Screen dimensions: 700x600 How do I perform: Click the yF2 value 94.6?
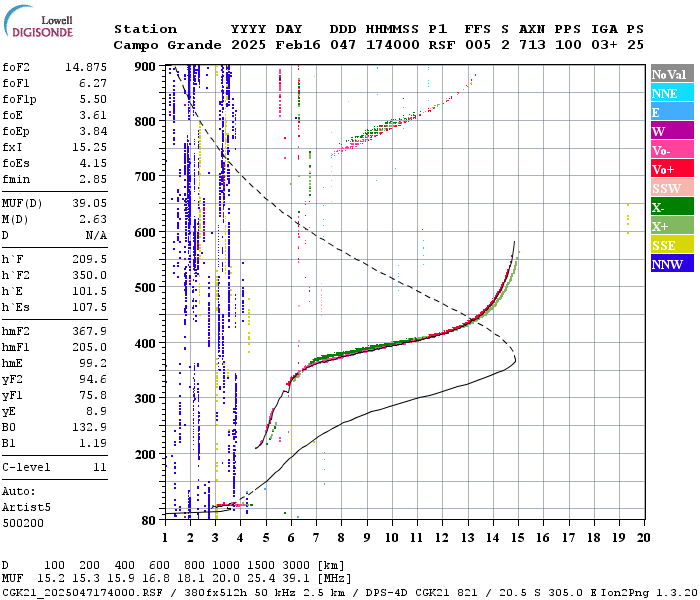pos(93,379)
